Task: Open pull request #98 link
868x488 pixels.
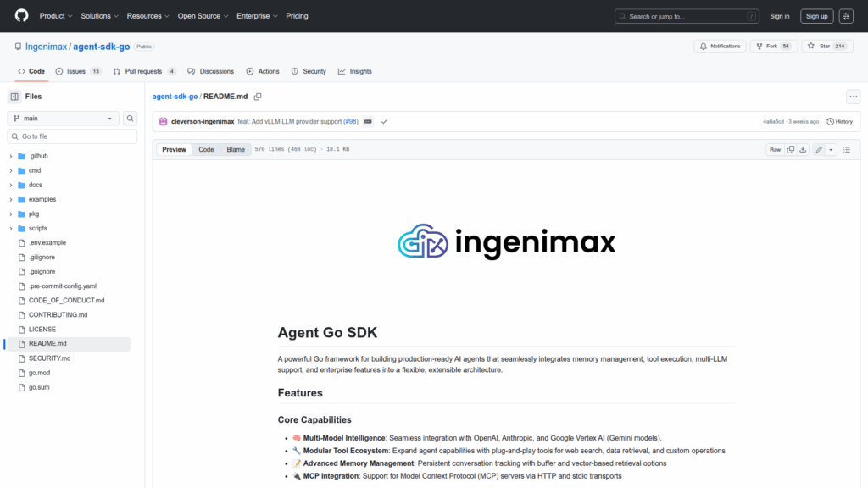Action: click(350, 122)
